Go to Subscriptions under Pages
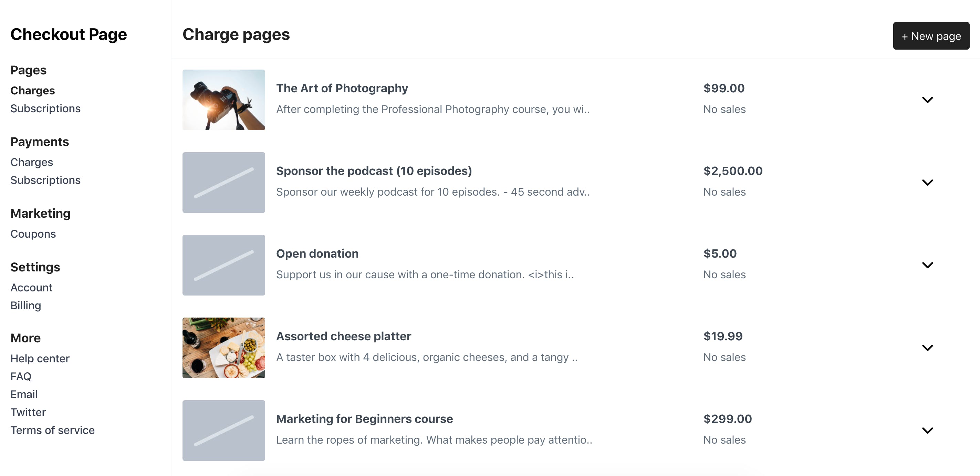Viewport: 980px width, 476px height. tap(45, 108)
